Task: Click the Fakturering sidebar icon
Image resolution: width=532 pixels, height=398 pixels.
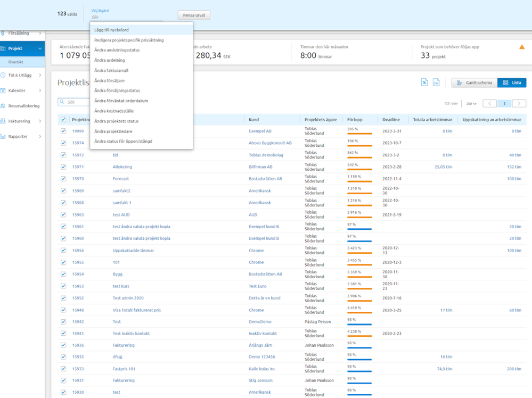Action: pyautogui.click(x=3, y=121)
